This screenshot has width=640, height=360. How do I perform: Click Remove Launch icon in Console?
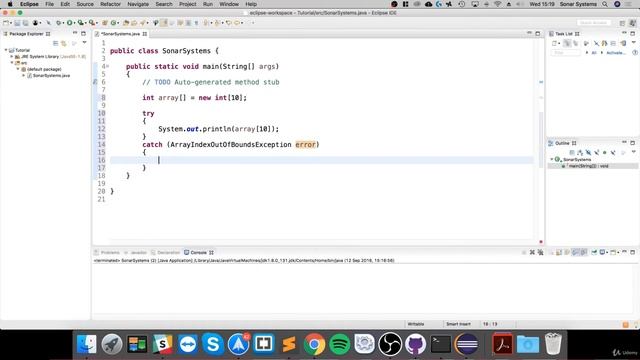pos(532,253)
